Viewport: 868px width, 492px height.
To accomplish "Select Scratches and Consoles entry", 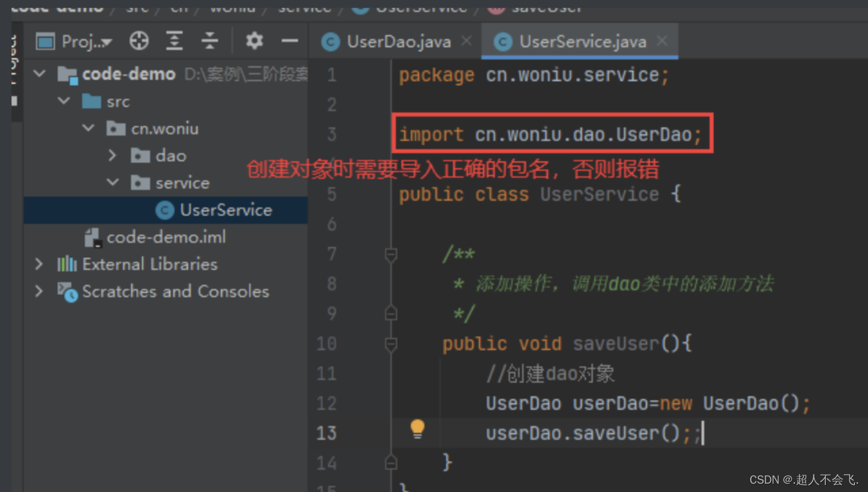I will point(175,291).
